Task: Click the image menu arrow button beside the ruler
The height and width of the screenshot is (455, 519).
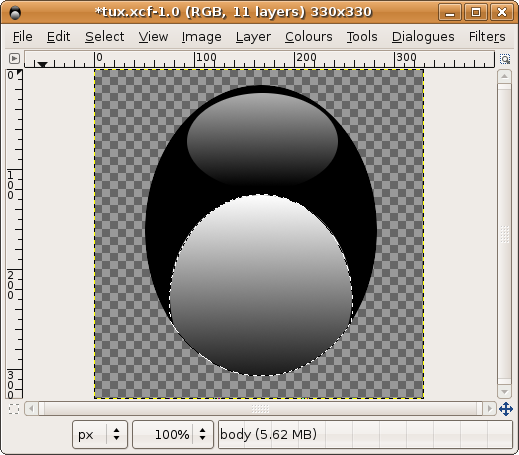Action: tap(14, 59)
